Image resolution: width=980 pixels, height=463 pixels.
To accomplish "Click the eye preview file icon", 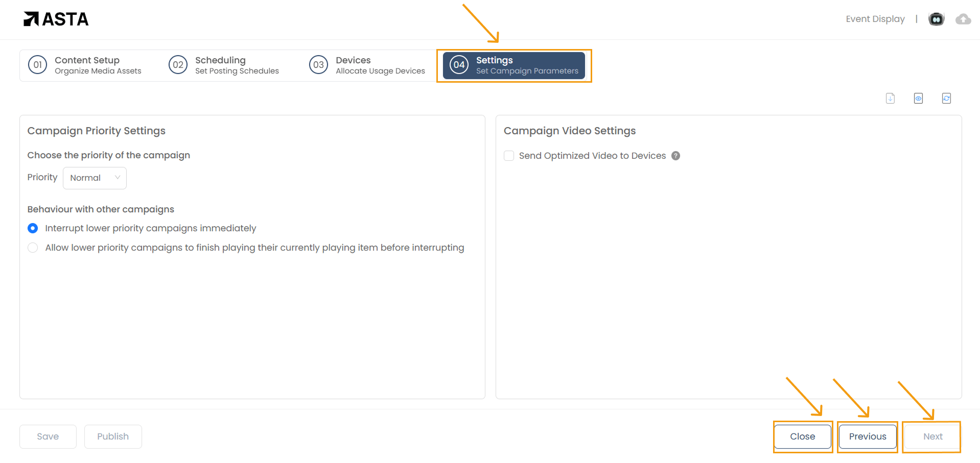I will click(x=918, y=99).
